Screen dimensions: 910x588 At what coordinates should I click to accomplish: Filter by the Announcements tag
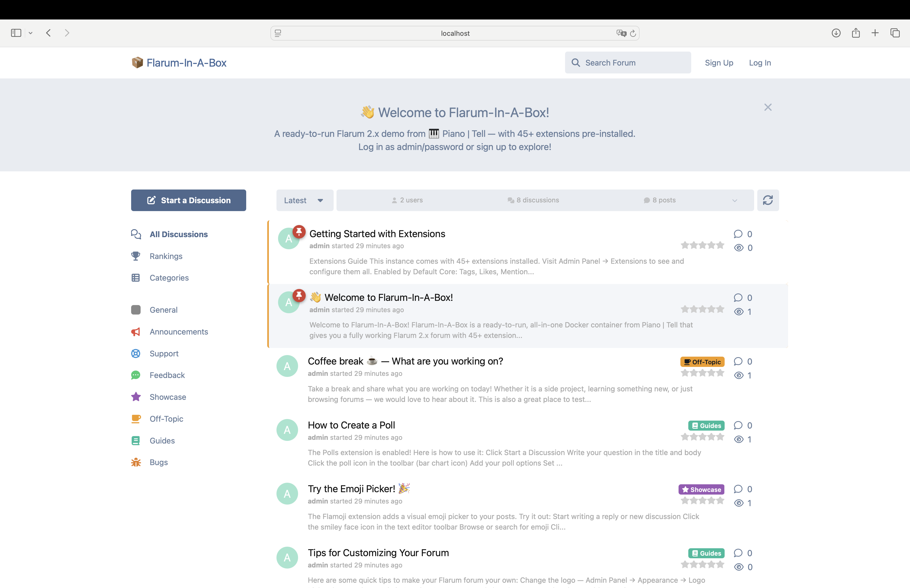(x=170, y=331)
